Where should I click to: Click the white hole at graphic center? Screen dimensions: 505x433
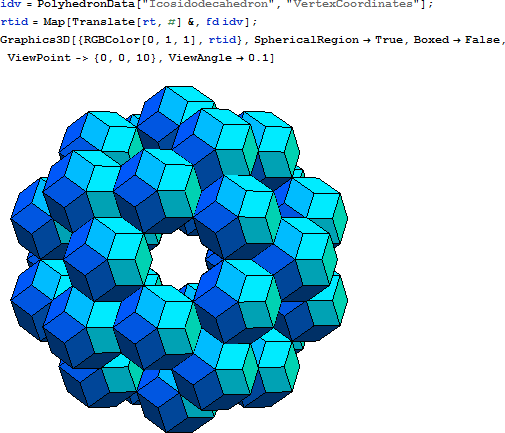point(180,259)
